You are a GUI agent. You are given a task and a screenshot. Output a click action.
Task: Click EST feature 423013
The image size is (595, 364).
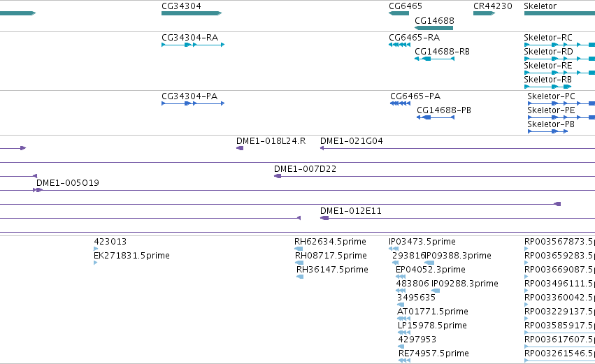(110, 242)
